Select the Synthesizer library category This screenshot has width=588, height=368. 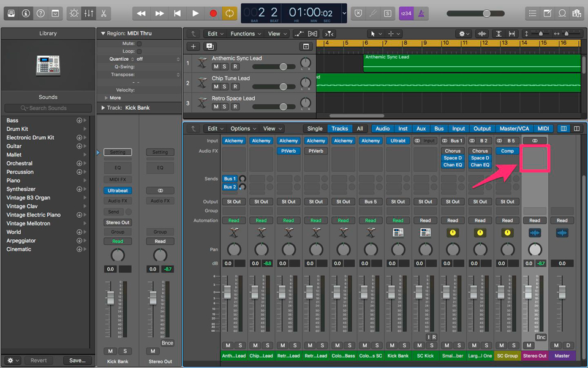pos(21,190)
